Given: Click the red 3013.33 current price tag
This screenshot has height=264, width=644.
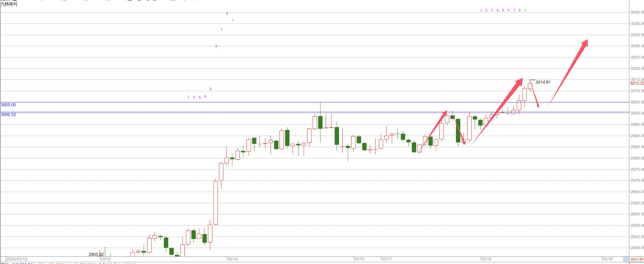Looking at the screenshot, I should click(637, 83).
